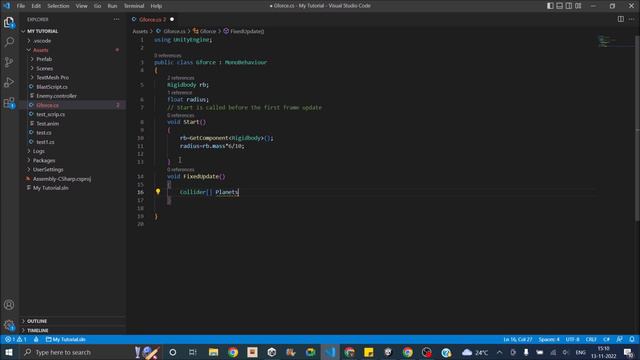The image size is (640, 360).
Task: Click the lightbulb code action icon
Action: tap(158, 191)
